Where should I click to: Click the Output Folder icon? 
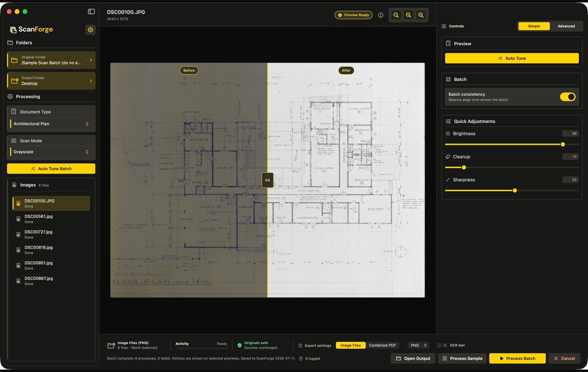click(x=14, y=81)
